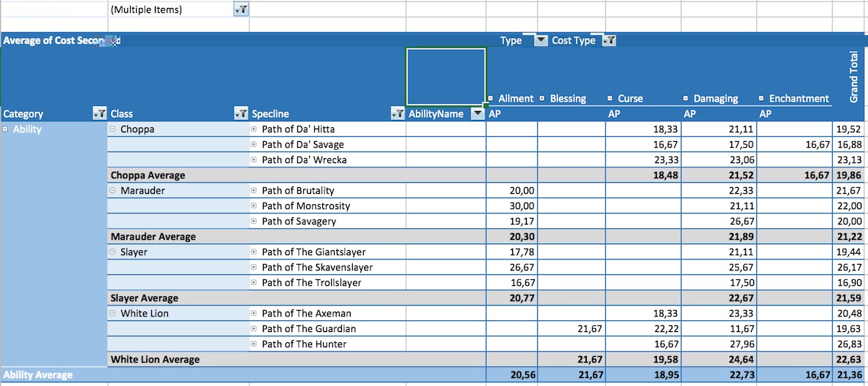
Task: Collapse the Damaging column group
Action: tap(686, 99)
